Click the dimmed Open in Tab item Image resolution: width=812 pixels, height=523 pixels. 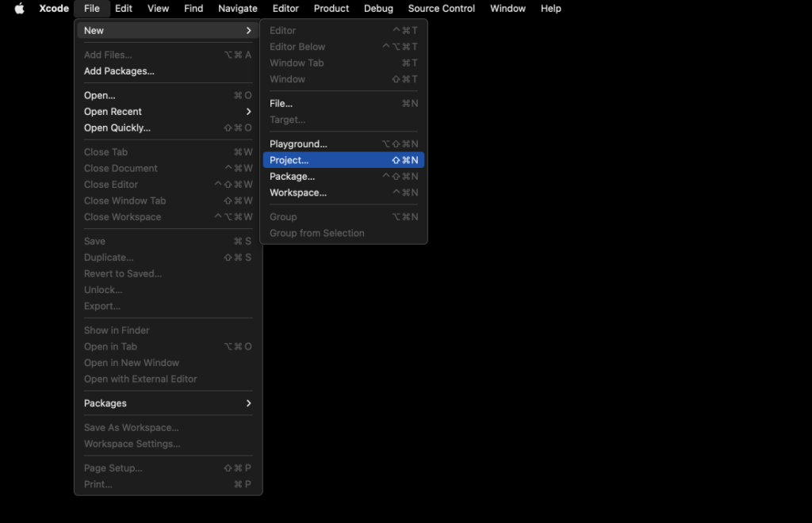click(168, 346)
